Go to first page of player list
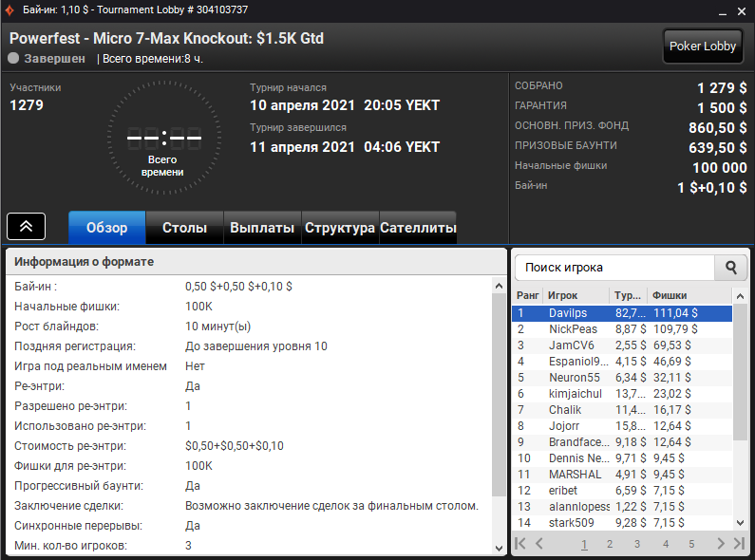Viewport: 755px width, 560px height. pos(520,544)
